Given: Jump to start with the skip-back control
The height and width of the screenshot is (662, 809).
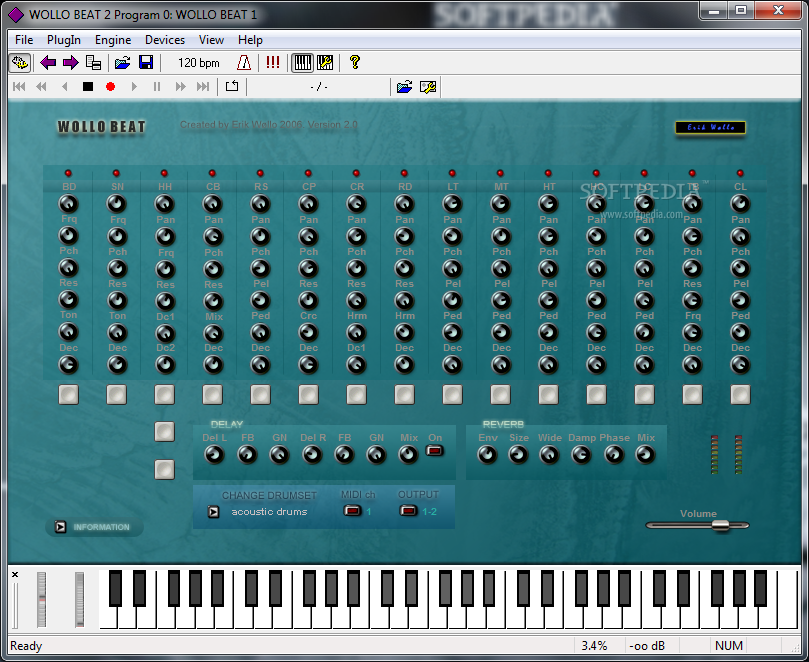Looking at the screenshot, I should tap(19, 87).
